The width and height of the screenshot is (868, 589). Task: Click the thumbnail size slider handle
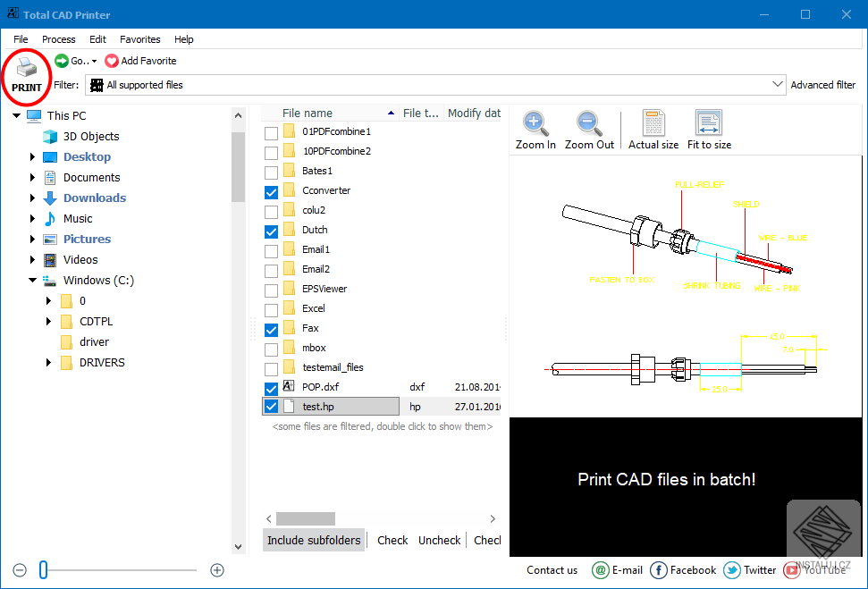point(43,570)
